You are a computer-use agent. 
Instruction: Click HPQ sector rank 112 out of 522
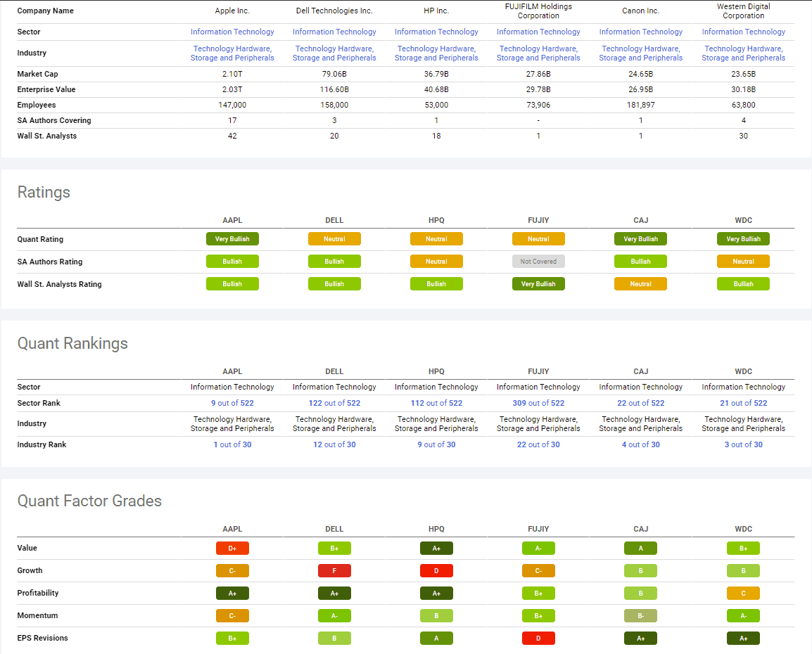point(436,403)
